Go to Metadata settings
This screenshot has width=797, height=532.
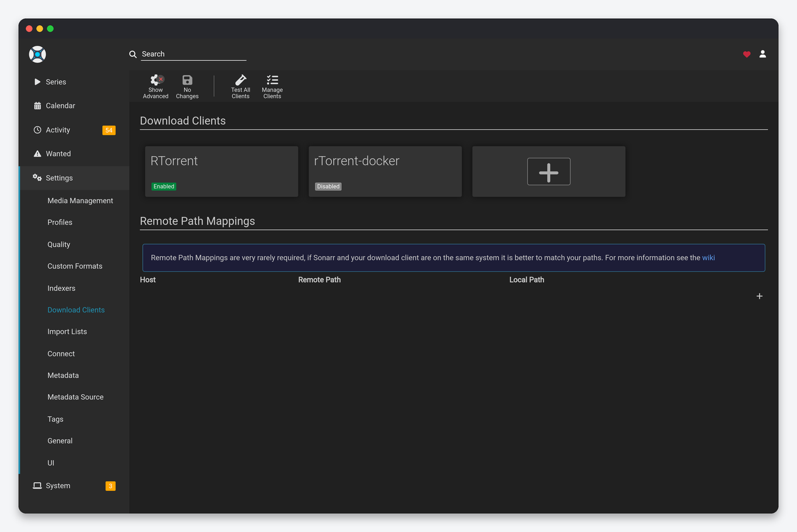63,375
